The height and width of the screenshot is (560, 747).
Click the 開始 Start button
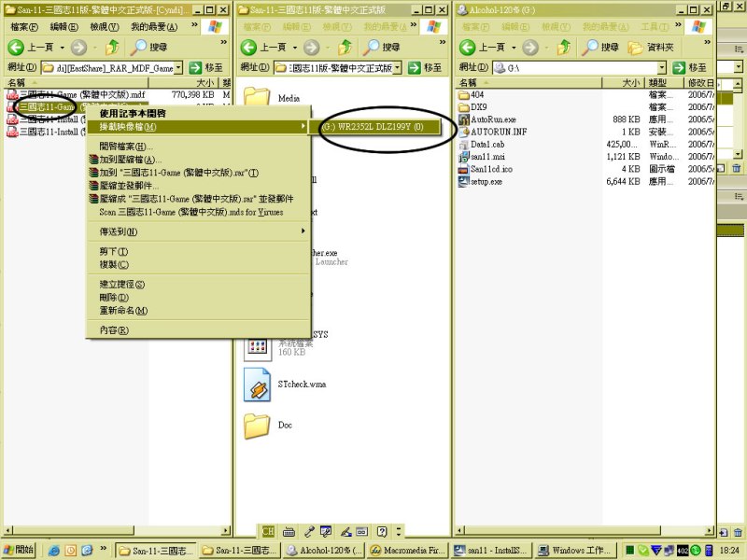pos(19,550)
